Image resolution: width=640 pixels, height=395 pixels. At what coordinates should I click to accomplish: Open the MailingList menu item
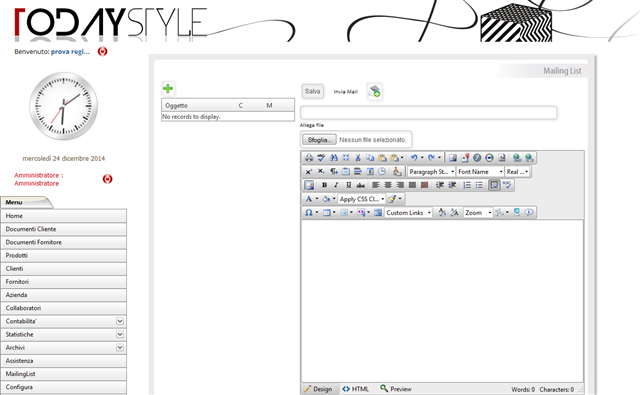click(64, 374)
